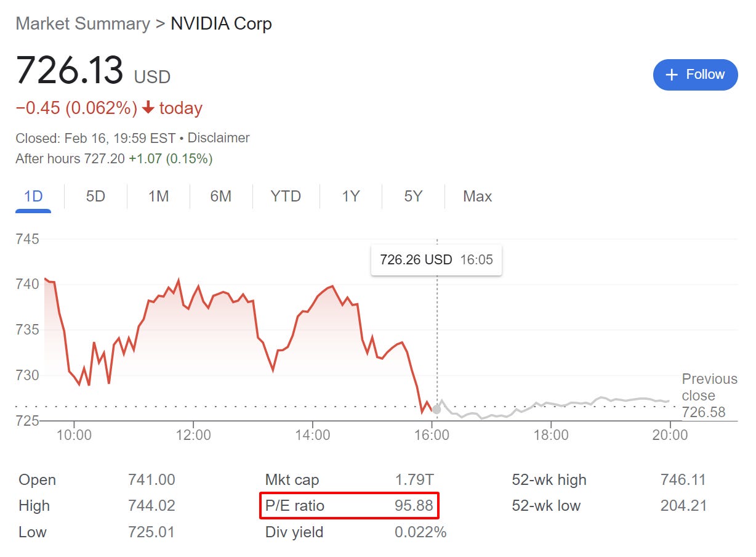Click the plus icon in Follow
The image size is (756, 557).
[x=673, y=75]
